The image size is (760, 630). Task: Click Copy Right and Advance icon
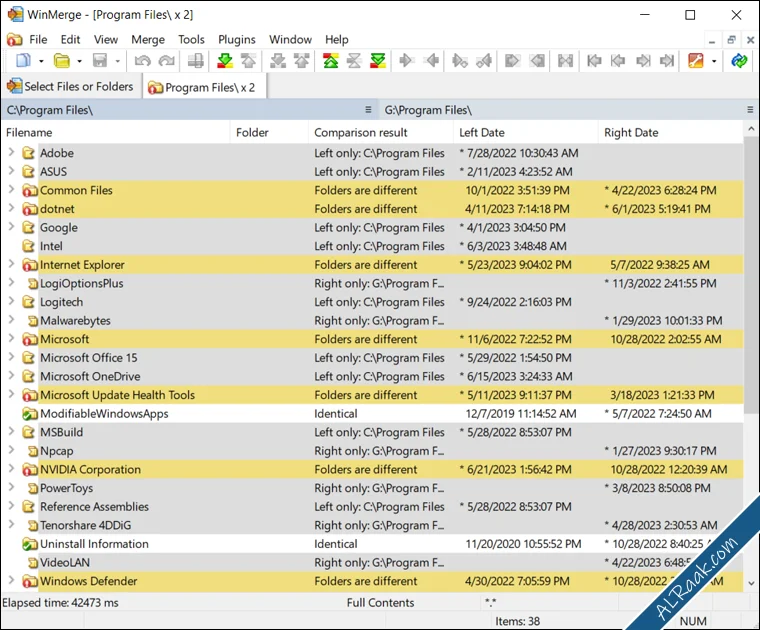459,61
